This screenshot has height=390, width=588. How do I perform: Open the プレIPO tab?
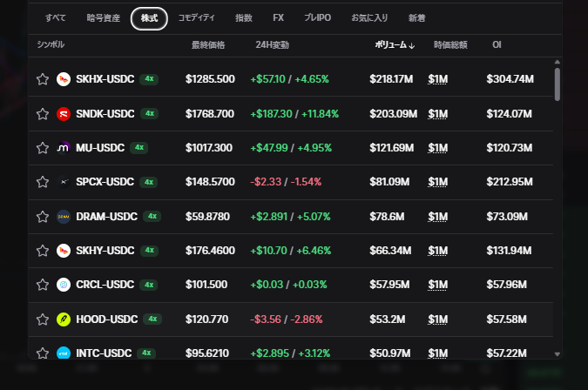(x=318, y=18)
